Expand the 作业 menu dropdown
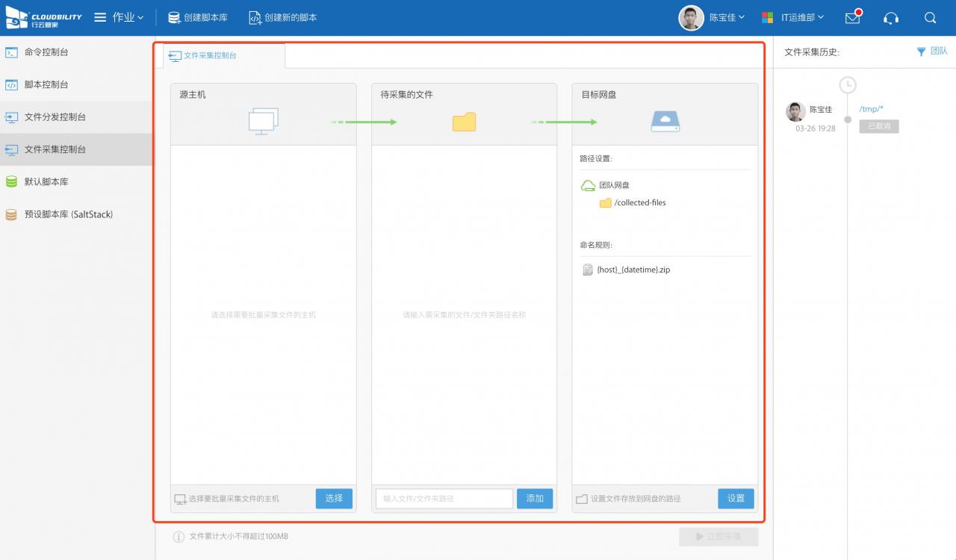Screen dimensions: 956x560 coord(119,17)
